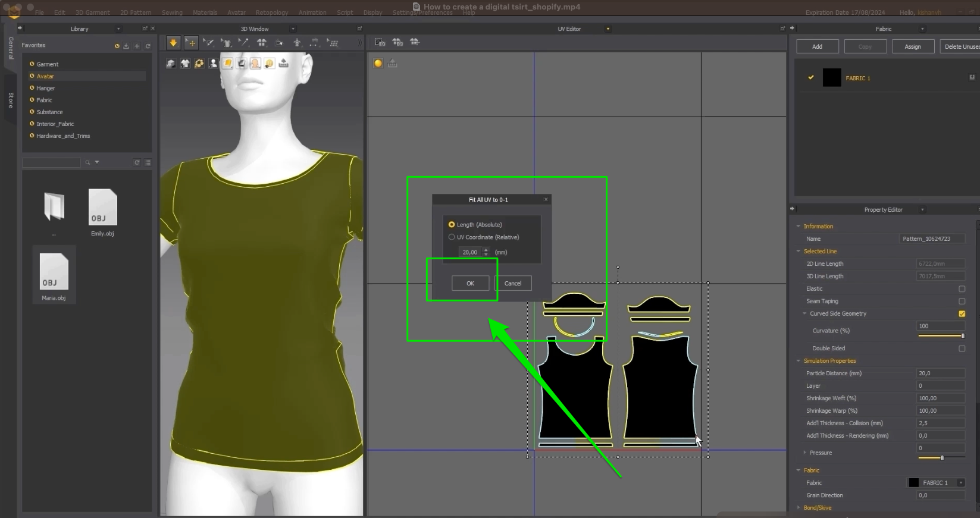
Task: Select the Avatar folder in Favorites
Action: (87, 76)
